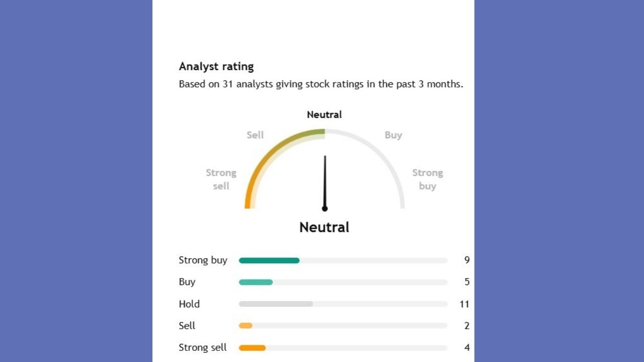Viewport: 644px width, 362px height.
Task: Click the Strong buy count 9
Action: 467,260
